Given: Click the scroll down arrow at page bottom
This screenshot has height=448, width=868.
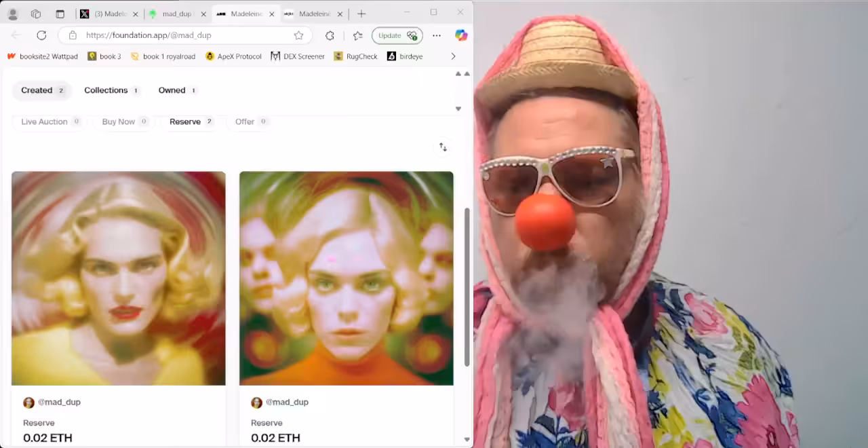Looking at the screenshot, I should [x=467, y=440].
